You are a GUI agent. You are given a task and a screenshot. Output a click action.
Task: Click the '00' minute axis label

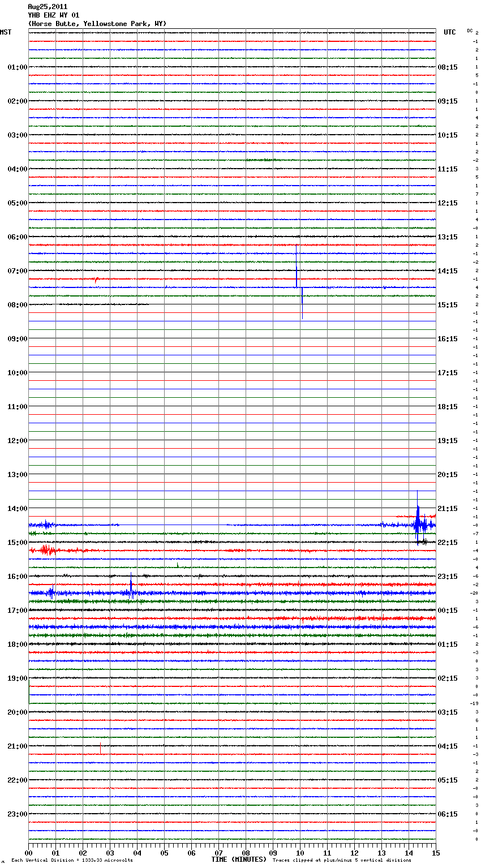point(28,853)
